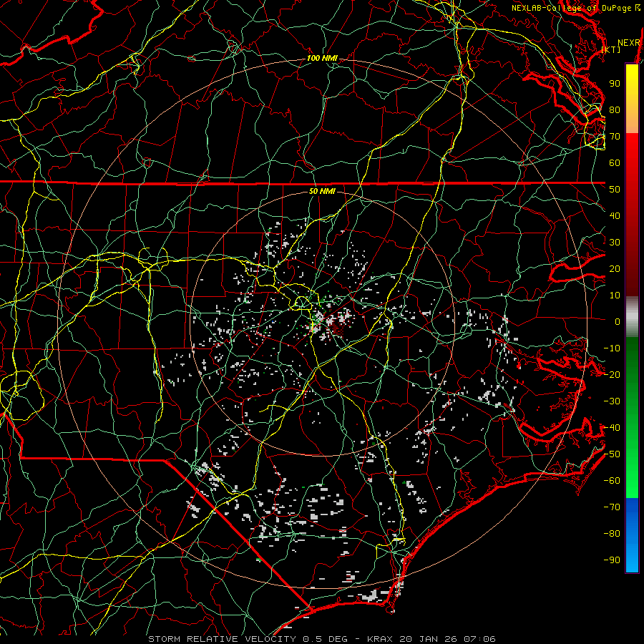Click the 70 value on the velocity scale
The width and height of the screenshot is (644, 644).
pyautogui.click(x=615, y=137)
